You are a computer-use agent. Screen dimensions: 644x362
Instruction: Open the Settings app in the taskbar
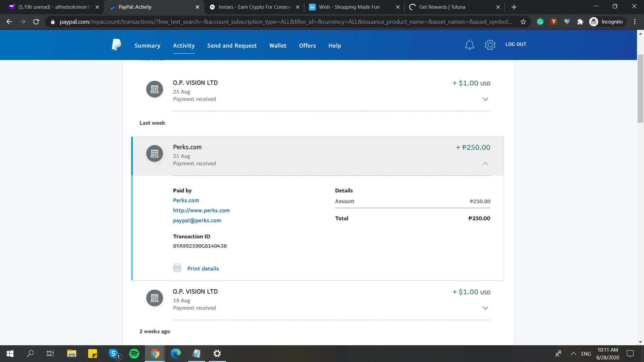click(x=217, y=354)
